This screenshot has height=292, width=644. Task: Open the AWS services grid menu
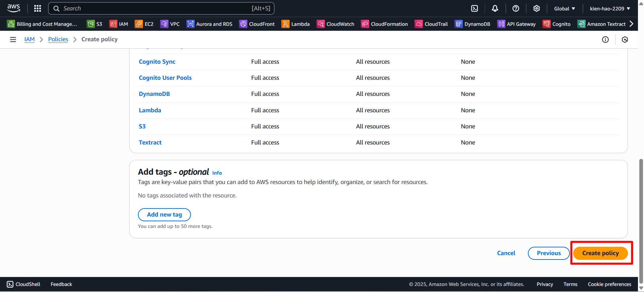coord(38,8)
